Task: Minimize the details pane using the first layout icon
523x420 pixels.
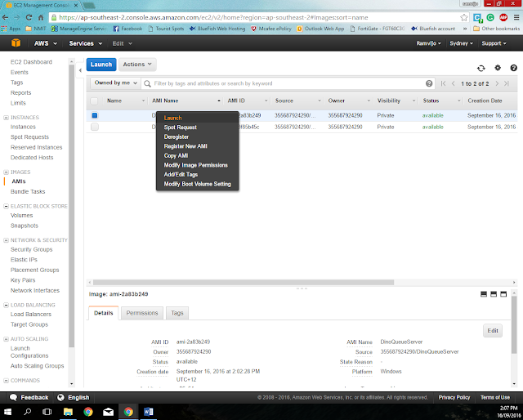Action: click(x=484, y=294)
